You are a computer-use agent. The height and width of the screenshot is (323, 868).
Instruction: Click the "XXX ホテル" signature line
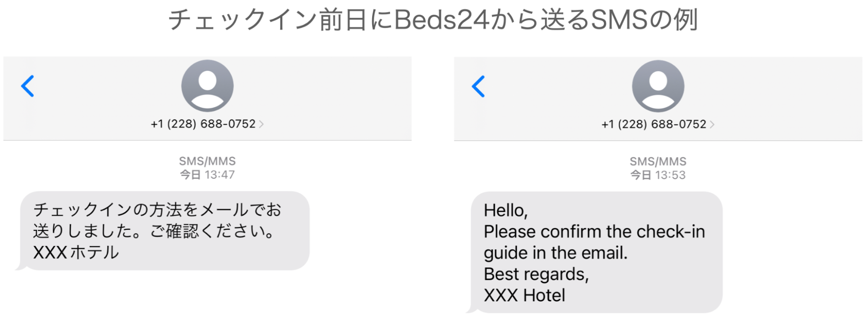click(76, 252)
